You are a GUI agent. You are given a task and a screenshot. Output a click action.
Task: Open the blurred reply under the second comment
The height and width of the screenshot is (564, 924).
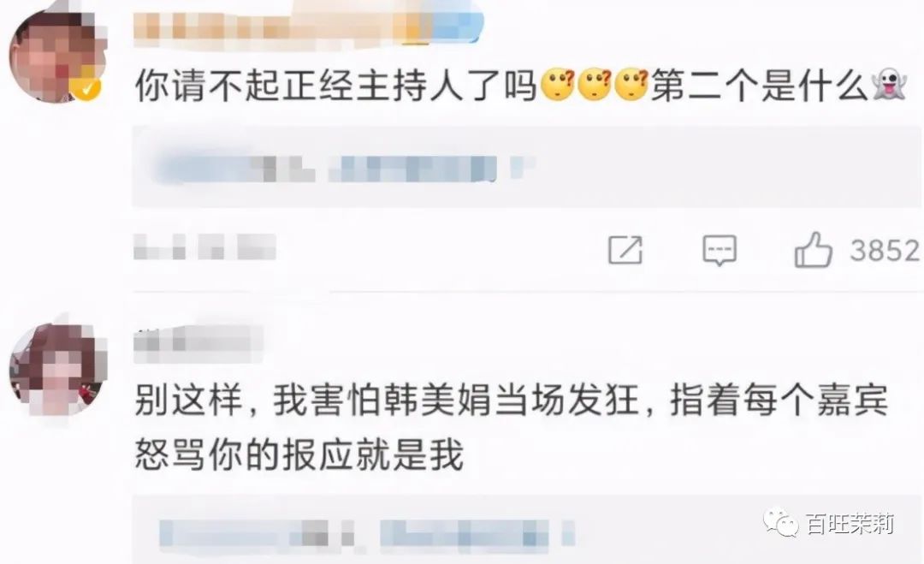pos(526,529)
